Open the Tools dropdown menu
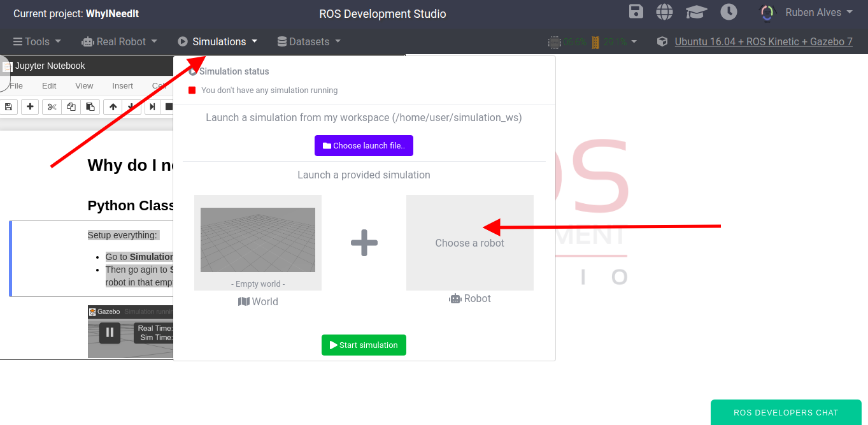This screenshot has height=425, width=868. [38, 41]
